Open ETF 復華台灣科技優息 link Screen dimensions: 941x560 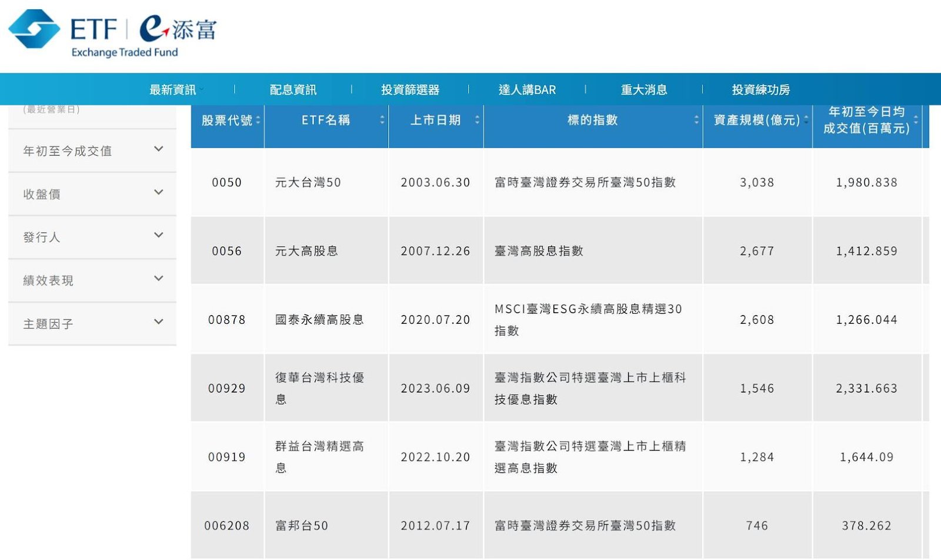319,388
